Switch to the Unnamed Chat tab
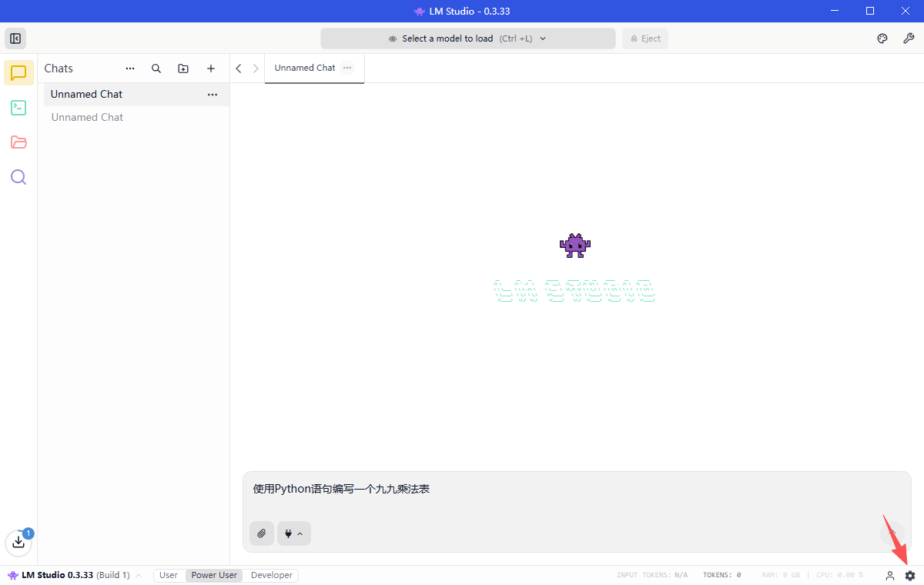Screen dimensions: 924x585 pos(305,68)
